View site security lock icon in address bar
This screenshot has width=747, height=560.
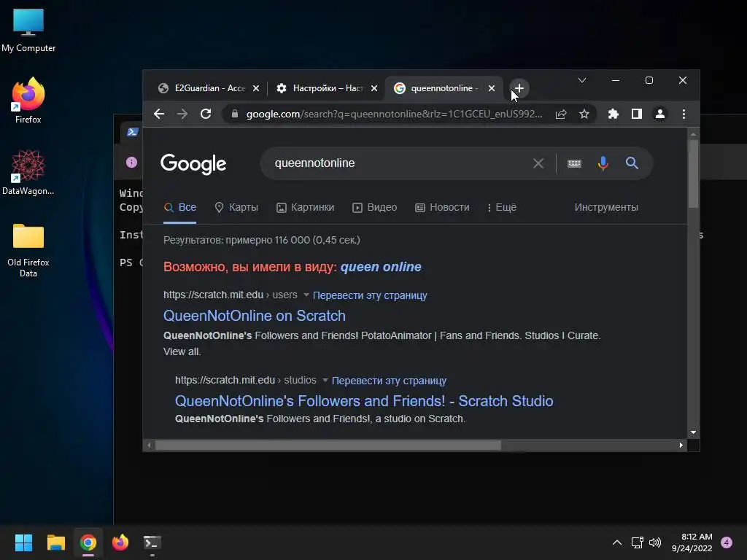(234, 114)
